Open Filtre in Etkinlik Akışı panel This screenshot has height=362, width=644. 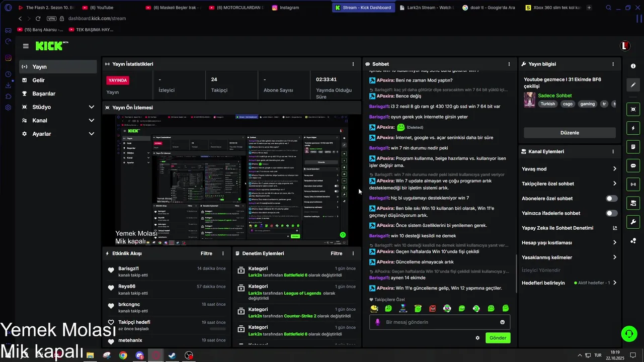point(206,253)
